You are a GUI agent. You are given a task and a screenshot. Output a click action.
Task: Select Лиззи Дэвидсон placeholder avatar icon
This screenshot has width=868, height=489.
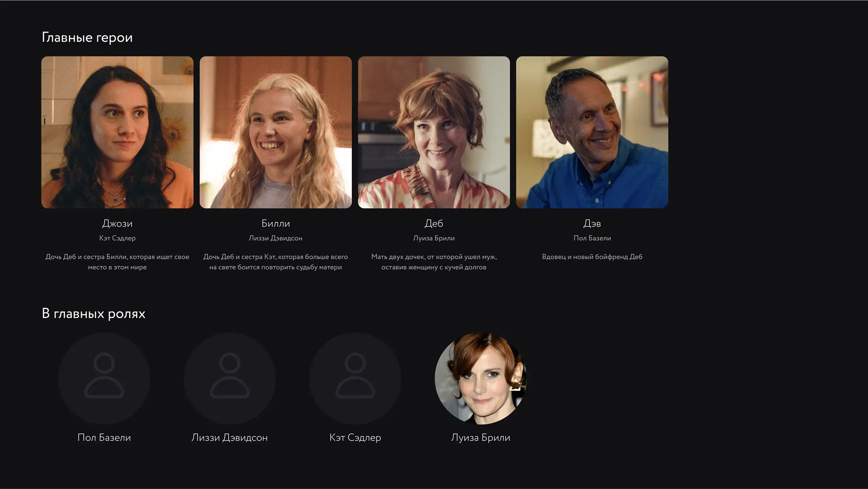(x=229, y=378)
